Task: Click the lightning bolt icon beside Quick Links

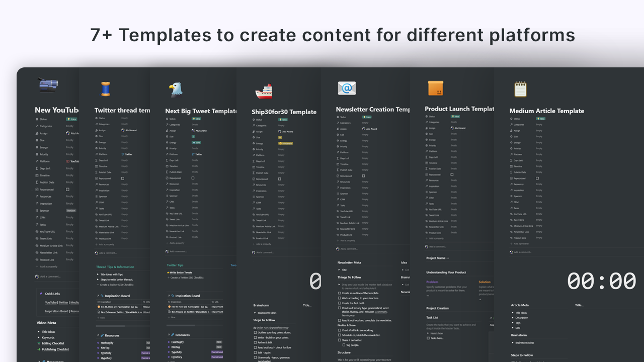Action: pyautogui.click(x=41, y=294)
